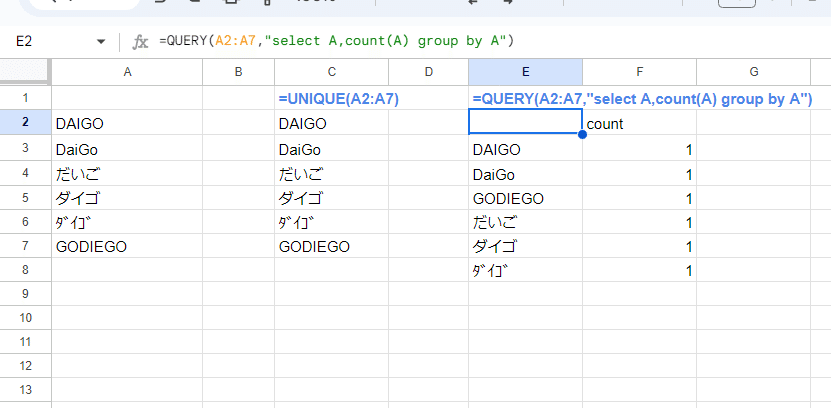This screenshot has height=408, width=831.
Task: Select column B header
Action: (x=238, y=72)
